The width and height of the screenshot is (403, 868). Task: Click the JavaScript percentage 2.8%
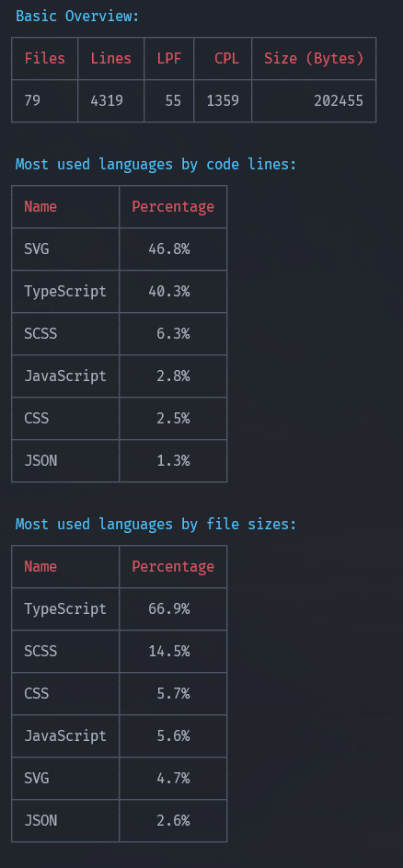tap(173, 376)
